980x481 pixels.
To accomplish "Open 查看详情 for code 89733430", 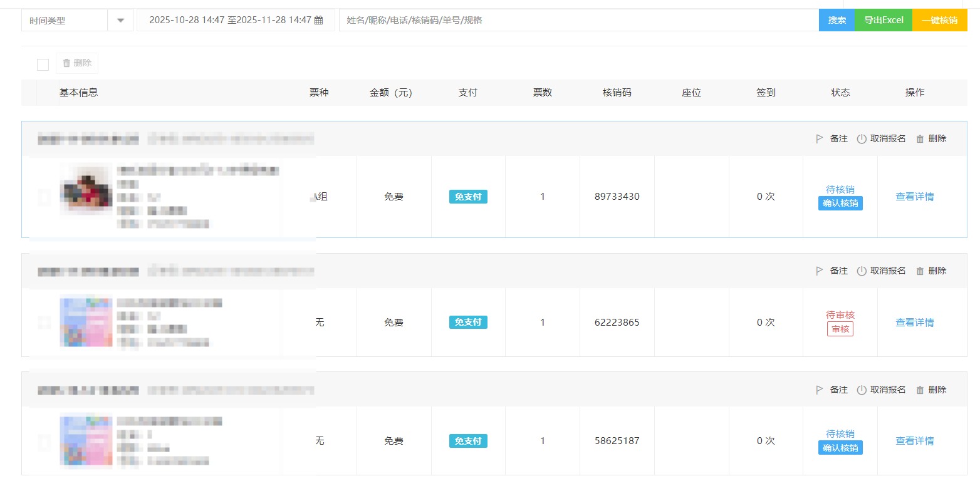I will 914,197.
